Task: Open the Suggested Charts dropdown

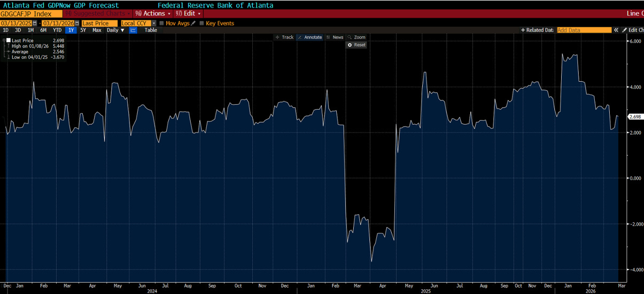Action: click(98, 13)
